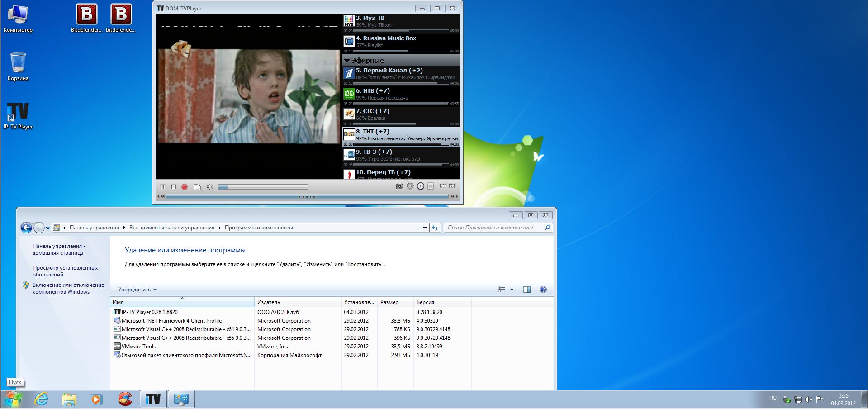This screenshot has width=868, height=409.
Task: Toggle the channel list panel icon
Action: pyautogui.click(x=431, y=186)
